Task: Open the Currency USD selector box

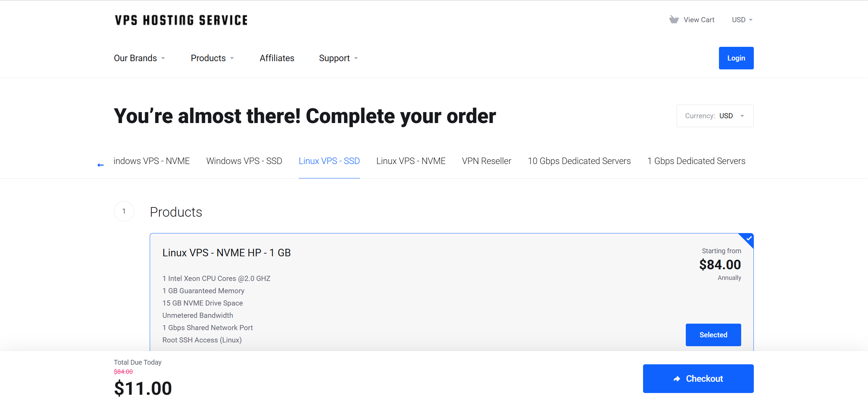Action: [x=715, y=116]
